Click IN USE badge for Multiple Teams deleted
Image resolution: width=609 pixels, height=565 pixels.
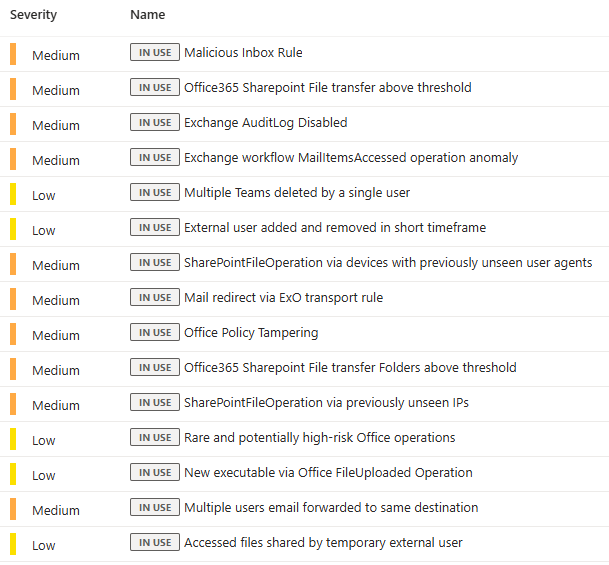[x=155, y=192]
